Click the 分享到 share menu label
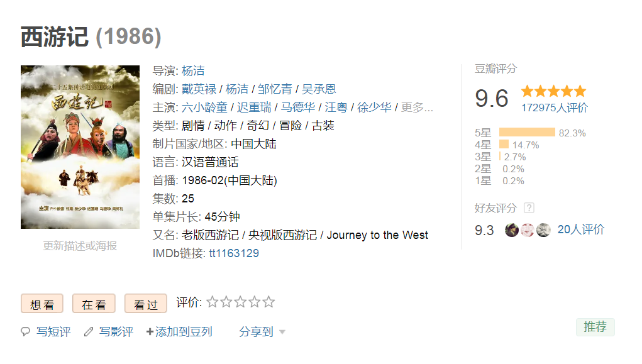The image size is (642, 364). point(256,332)
